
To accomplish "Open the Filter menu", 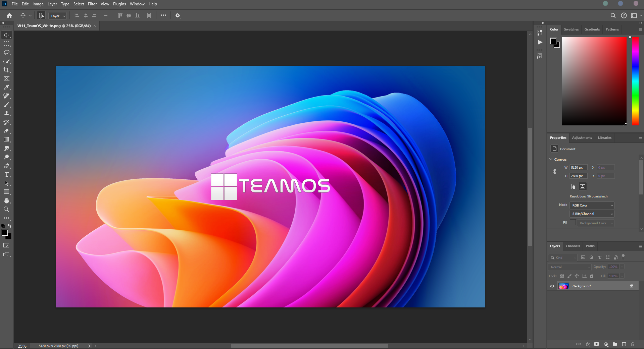I will (x=92, y=4).
